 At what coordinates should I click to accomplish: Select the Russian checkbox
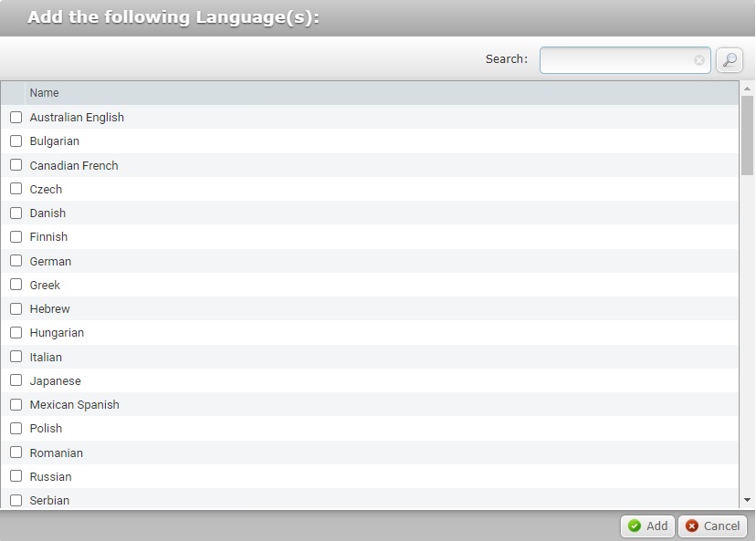(16, 476)
